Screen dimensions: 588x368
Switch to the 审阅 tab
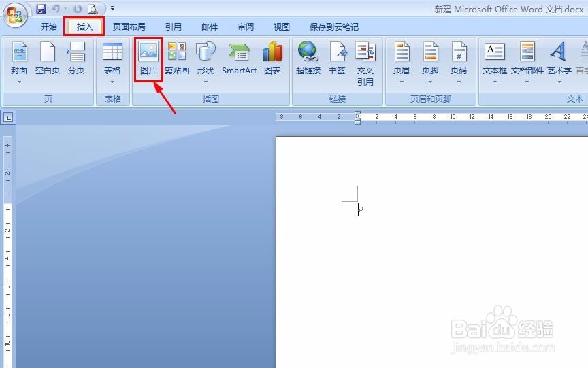[x=246, y=27]
